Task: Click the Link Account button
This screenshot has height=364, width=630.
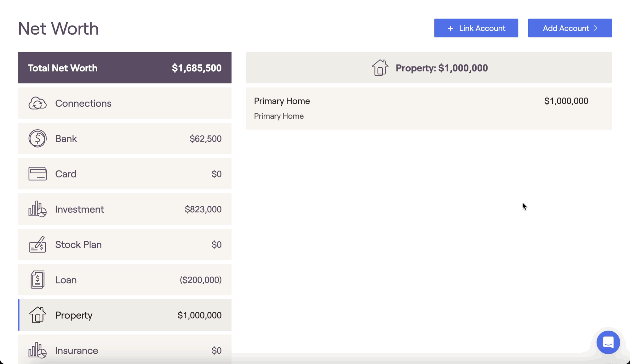Action: click(476, 28)
